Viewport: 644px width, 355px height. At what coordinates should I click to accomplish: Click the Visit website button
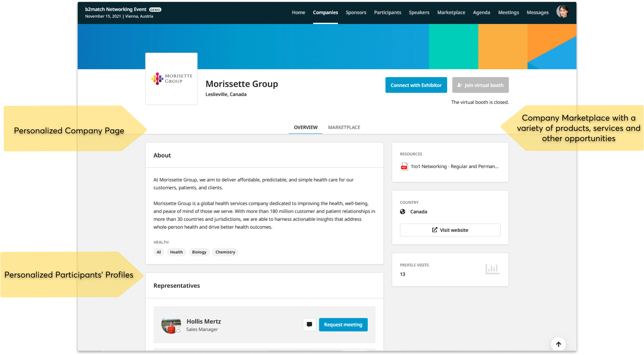click(x=450, y=230)
